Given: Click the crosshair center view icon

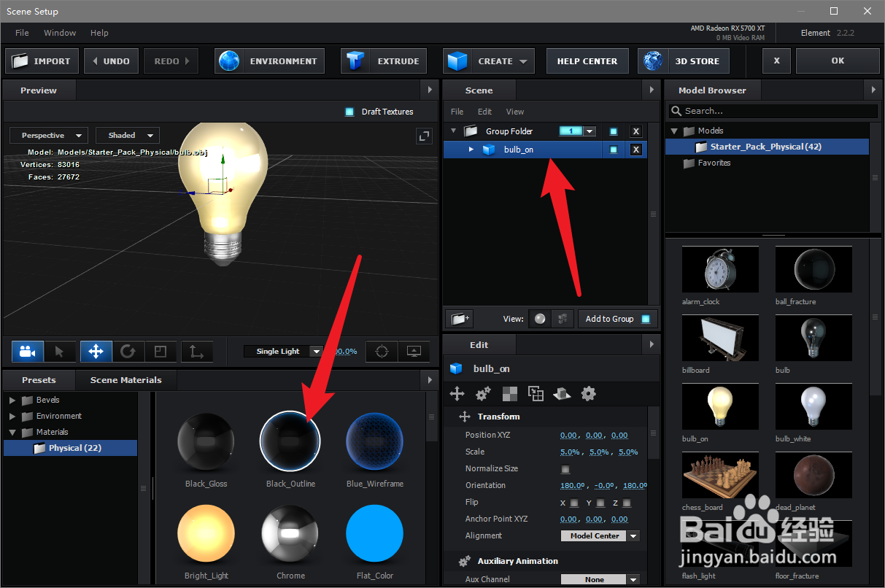Looking at the screenshot, I should point(382,352).
